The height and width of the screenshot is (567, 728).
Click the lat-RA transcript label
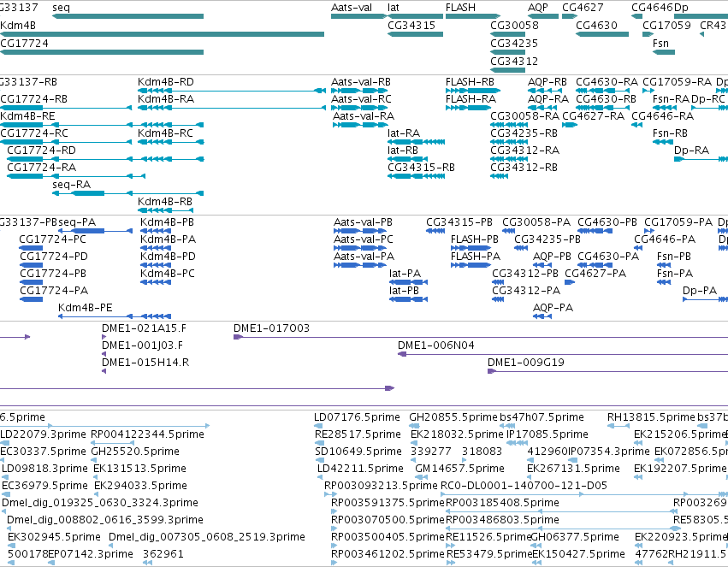[404, 133]
